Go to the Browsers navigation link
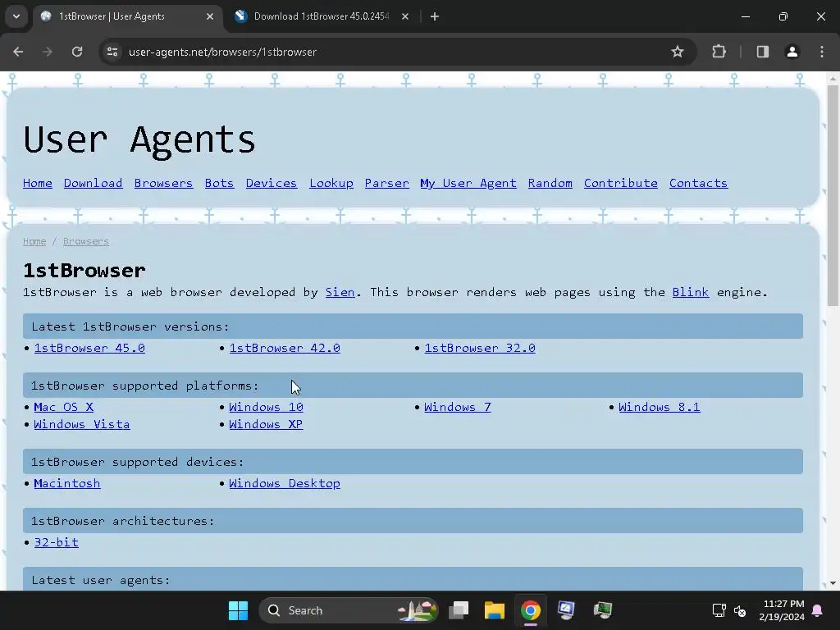Viewport: 840px width, 630px height. pos(163,183)
